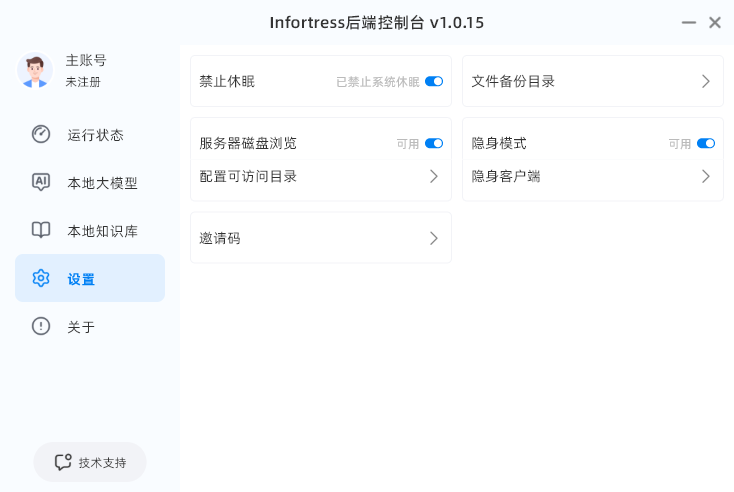The image size is (734, 492).
Task: Open 配置可访问目录 via its chevron
Action: [x=434, y=176]
